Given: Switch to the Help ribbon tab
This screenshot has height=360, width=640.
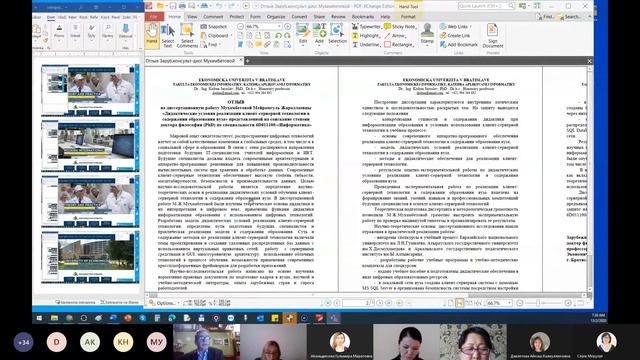Looking at the screenshot, I should click(385, 17).
